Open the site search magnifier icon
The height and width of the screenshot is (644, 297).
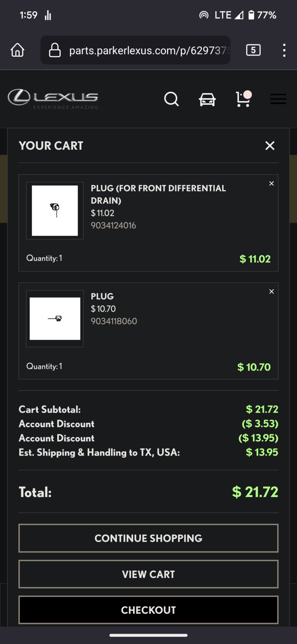tap(171, 99)
